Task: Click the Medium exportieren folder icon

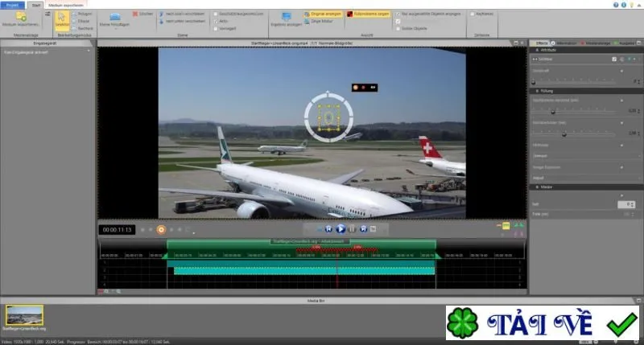Action: click(x=21, y=17)
